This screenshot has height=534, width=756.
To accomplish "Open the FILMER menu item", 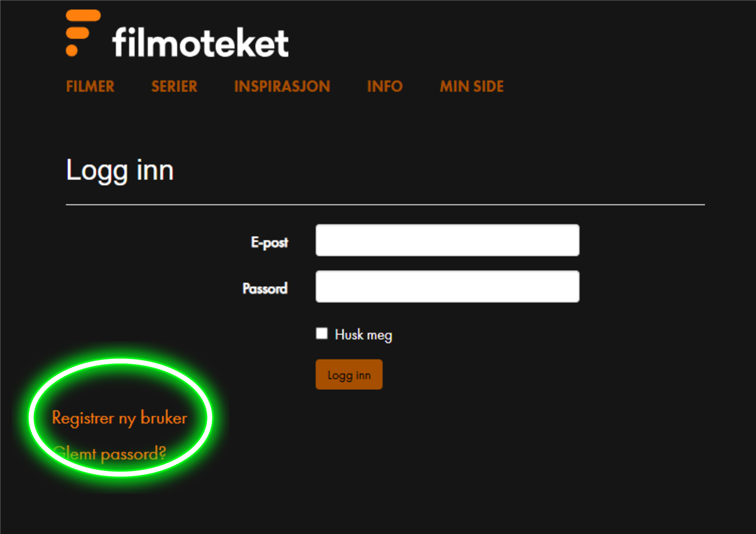I will 90,86.
